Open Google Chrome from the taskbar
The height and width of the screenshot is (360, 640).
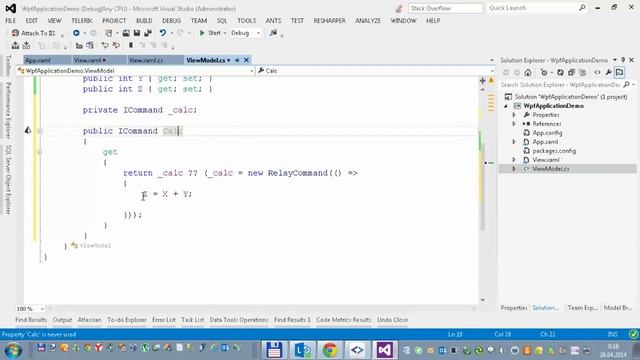(330, 350)
